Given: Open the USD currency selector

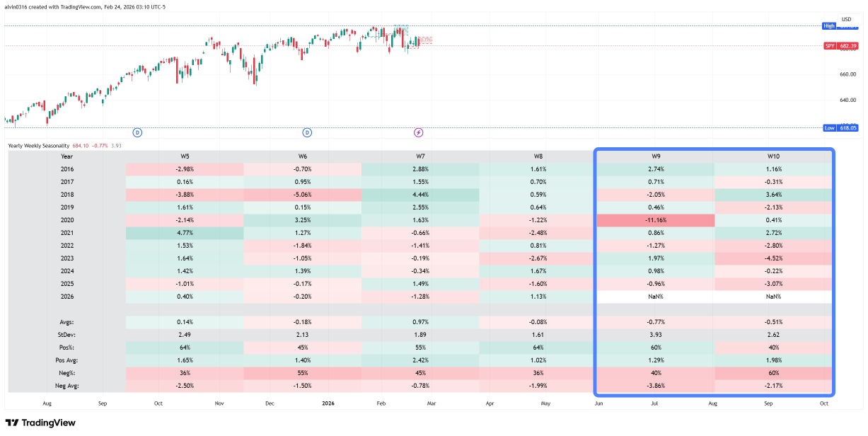Looking at the screenshot, I should tap(847, 19).
